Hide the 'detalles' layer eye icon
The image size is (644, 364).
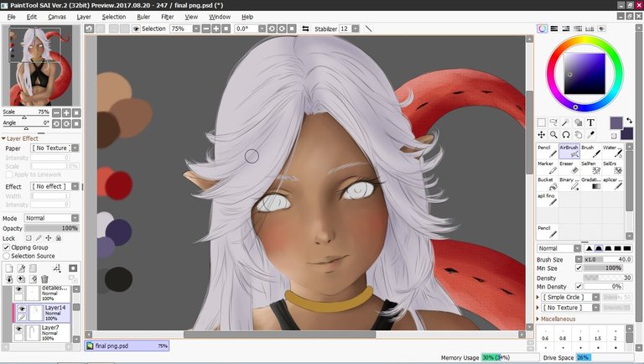(x=18, y=289)
